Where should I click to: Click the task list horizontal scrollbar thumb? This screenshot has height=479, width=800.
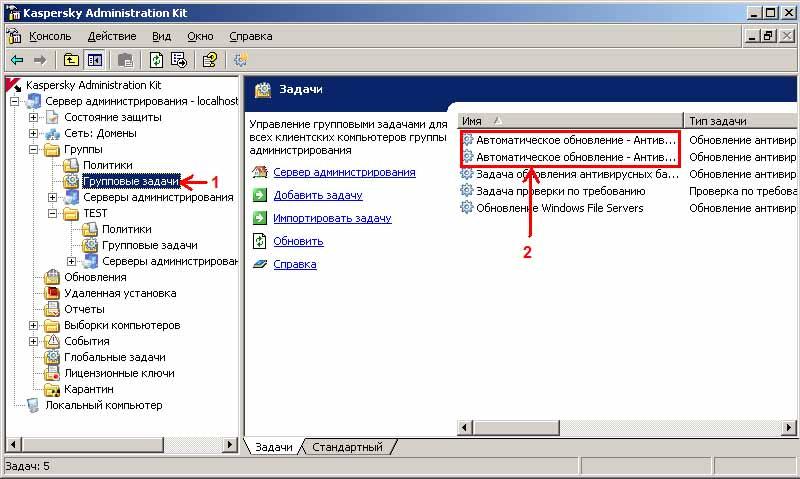click(516, 427)
